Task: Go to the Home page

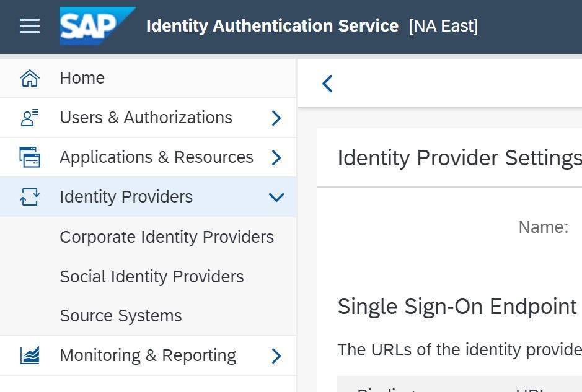Action: tap(82, 78)
